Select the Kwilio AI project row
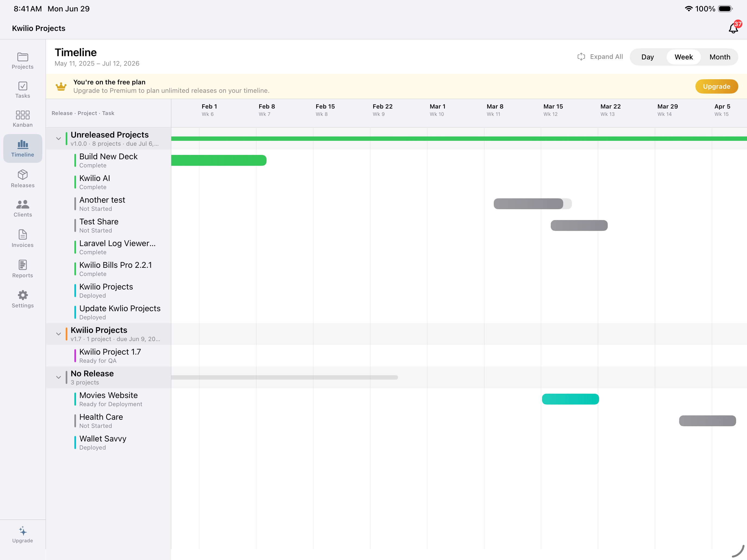 click(x=108, y=182)
